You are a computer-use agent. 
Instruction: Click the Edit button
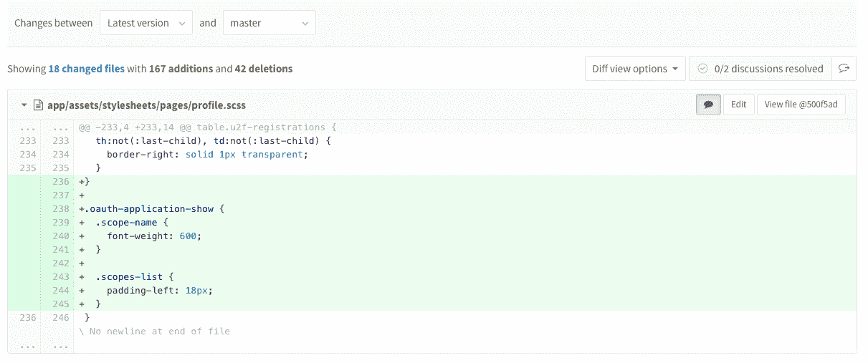pyautogui.click(x=738, y=105)
